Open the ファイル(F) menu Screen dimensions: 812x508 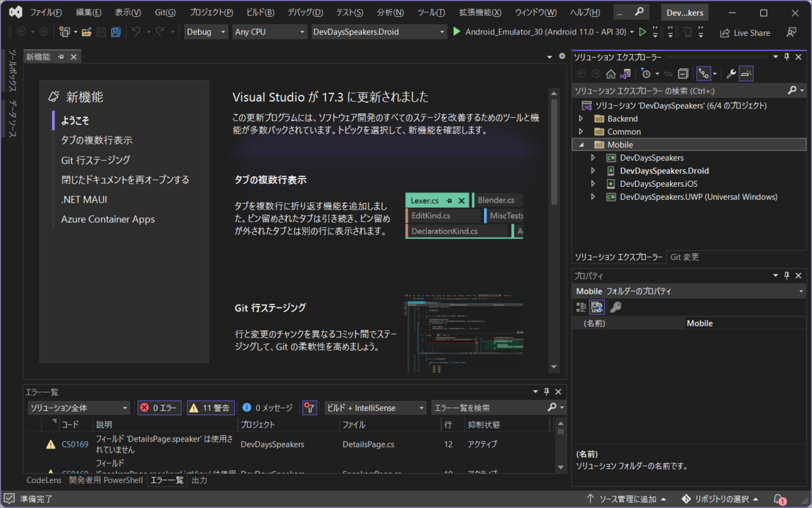(46, 13)
